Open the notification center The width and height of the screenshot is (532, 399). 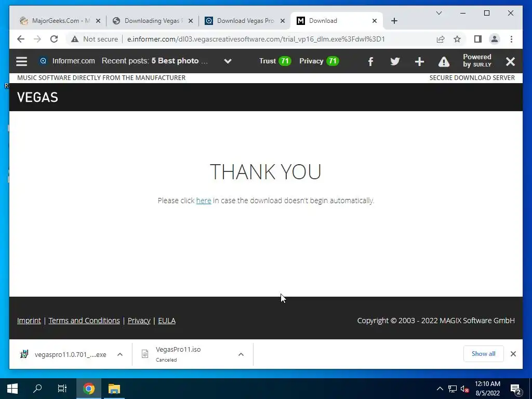[x=516, y=389]
